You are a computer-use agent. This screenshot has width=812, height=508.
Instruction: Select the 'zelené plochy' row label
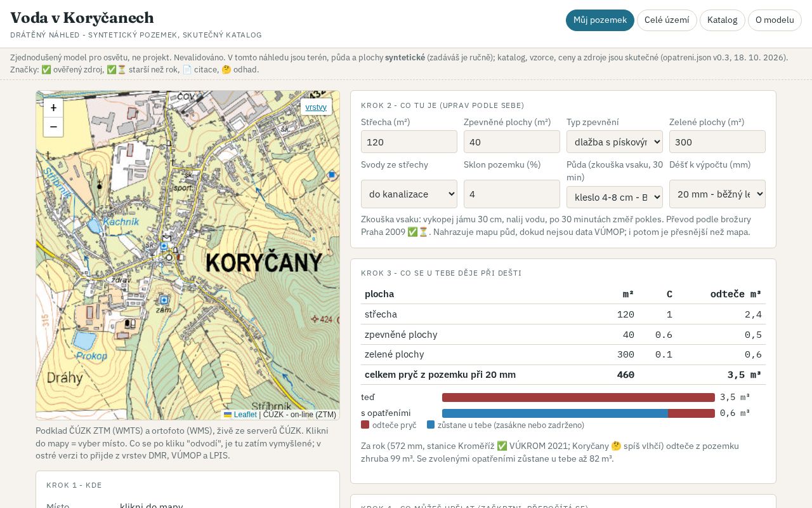[x=395, y=354]
